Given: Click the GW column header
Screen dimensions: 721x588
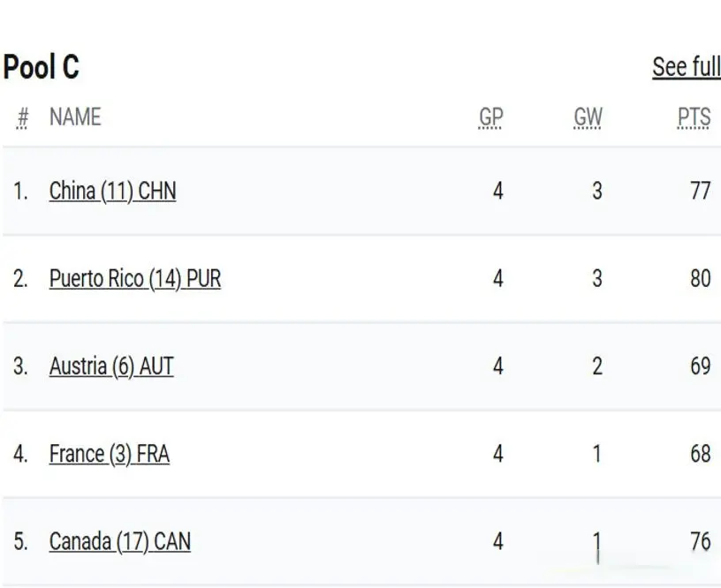Looking at the screenshot, I should tap(588, 117).
